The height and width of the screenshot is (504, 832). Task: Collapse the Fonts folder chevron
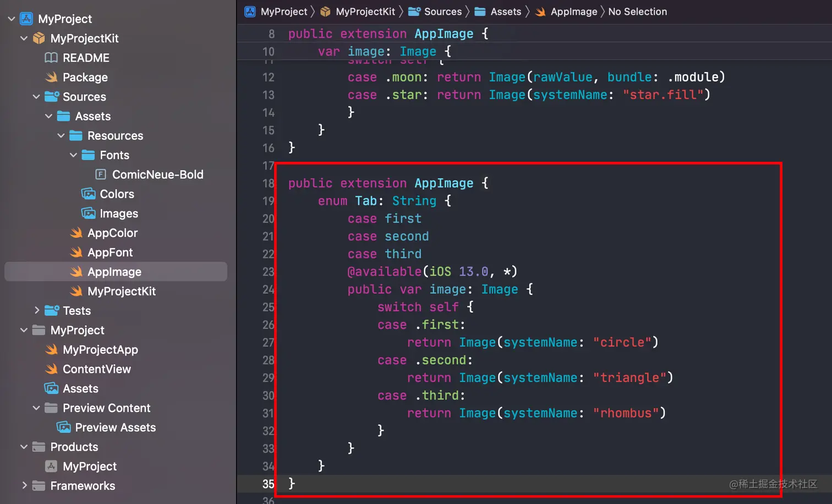[x=73, y=155]
